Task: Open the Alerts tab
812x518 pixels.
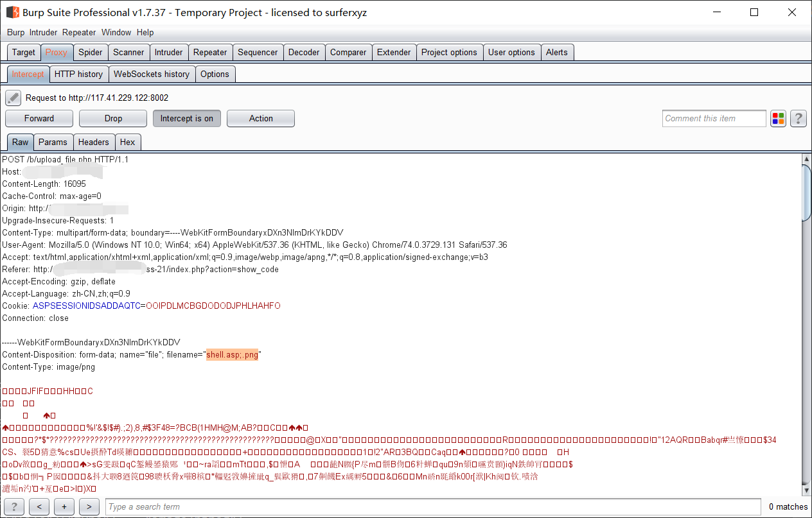Action: pos(557,53)
